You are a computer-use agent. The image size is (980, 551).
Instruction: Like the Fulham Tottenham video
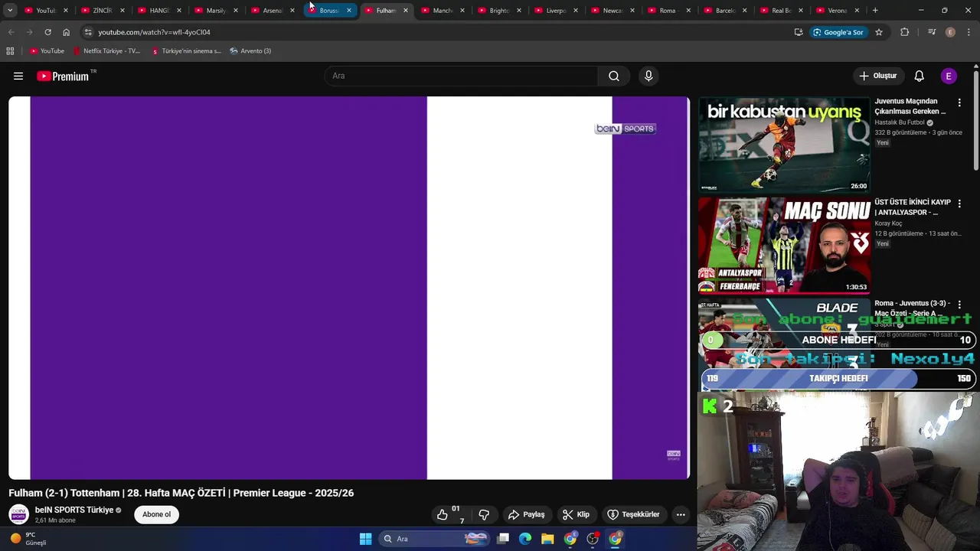coord(443,514)
